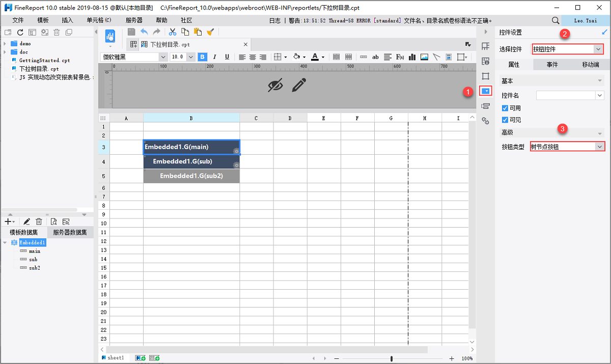
Task: Open the 选择控件 dropdown
Action: click(568, 49)
